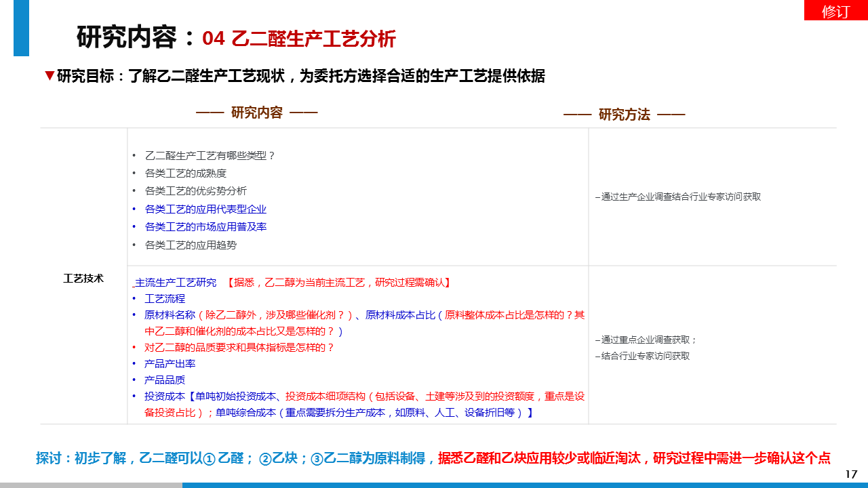Click the circled number ② before 乙炔

pos(265,459)
